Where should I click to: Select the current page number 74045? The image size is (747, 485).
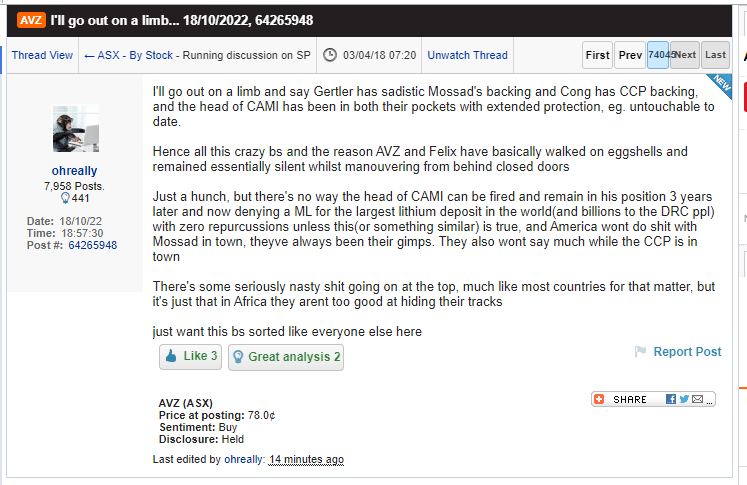pos(658,55)
